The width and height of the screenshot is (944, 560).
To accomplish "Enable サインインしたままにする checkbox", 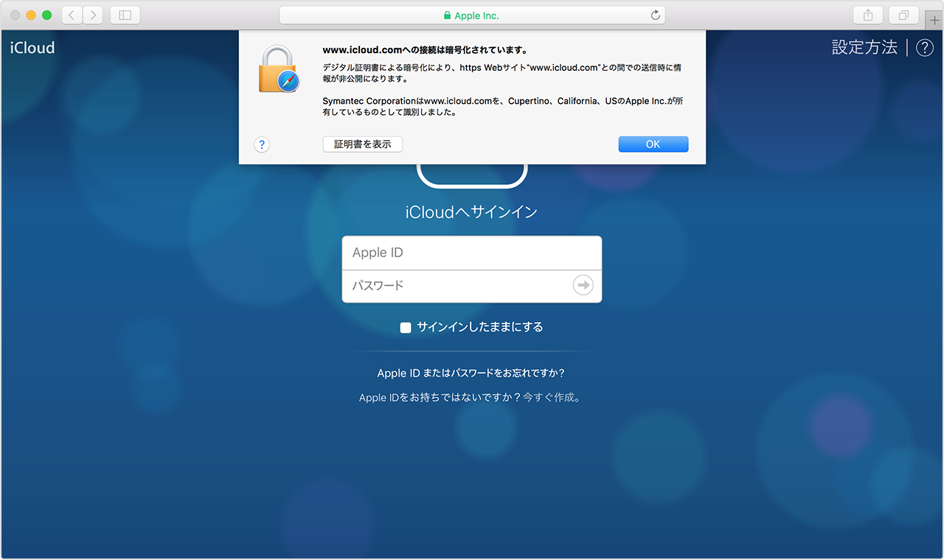I will [x=406, y=327].
